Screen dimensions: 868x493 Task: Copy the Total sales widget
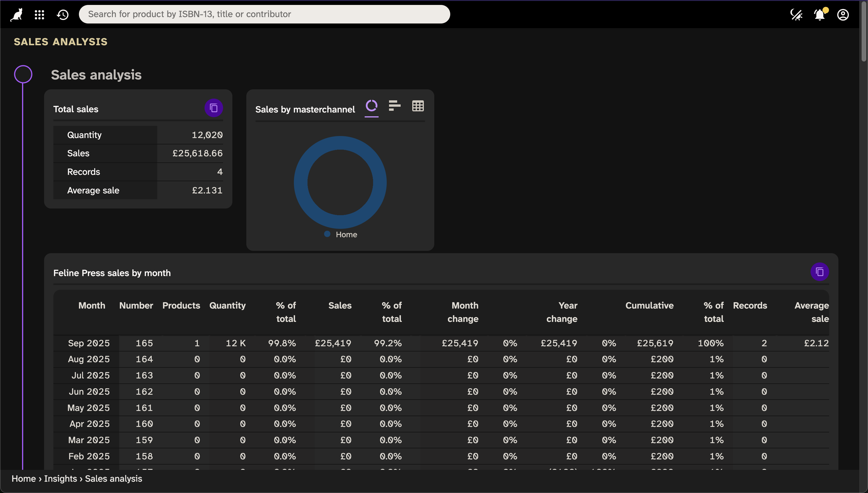213,108
